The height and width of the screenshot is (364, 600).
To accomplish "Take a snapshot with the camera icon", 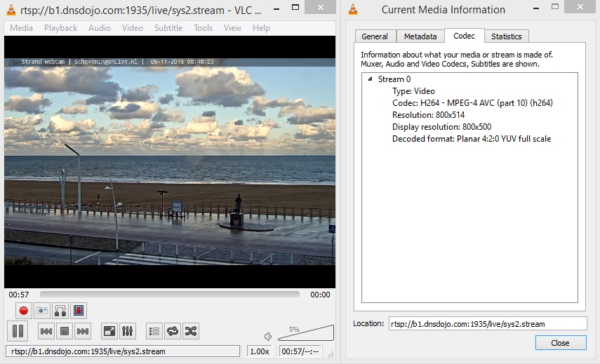I will (x=41, y=311).
